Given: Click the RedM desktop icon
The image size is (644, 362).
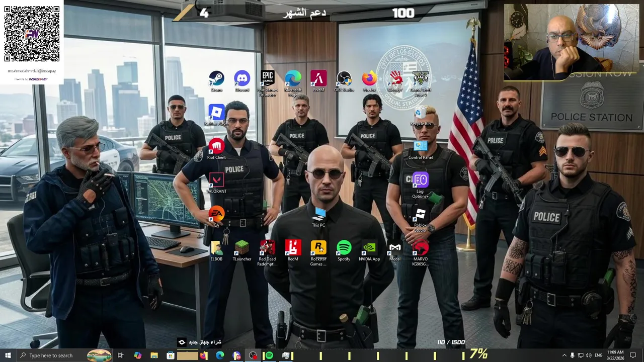Looking at the screenshot, I should click(293, 250).
